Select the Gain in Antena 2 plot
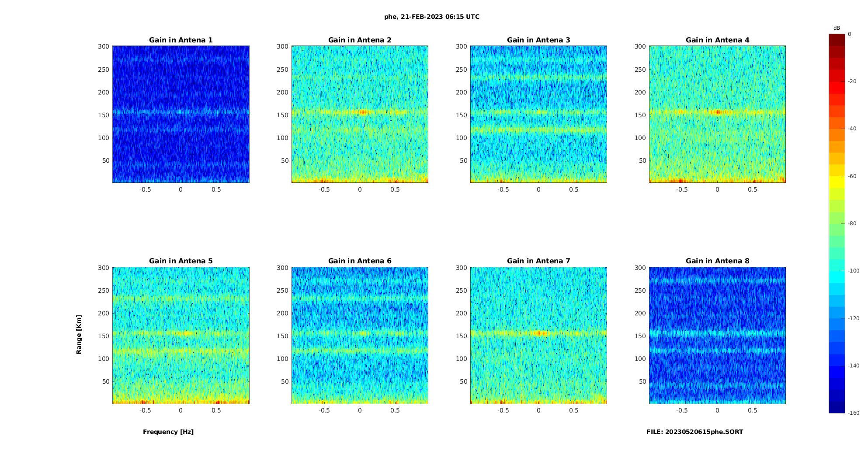 tap(360, 114)
